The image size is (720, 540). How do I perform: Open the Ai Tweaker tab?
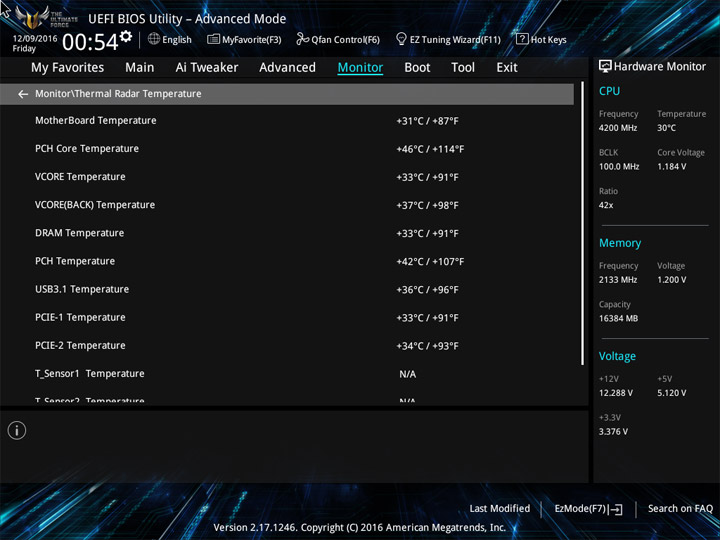(207, 68)
